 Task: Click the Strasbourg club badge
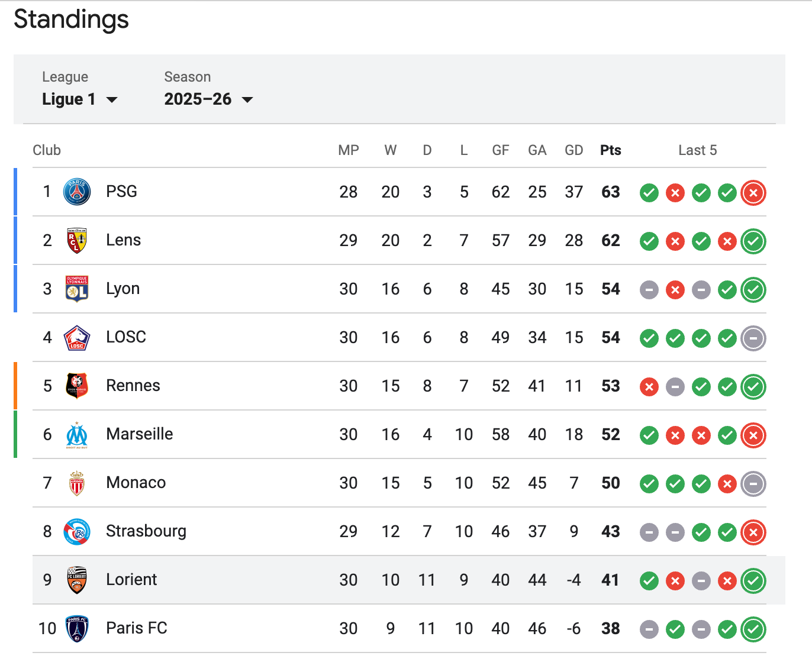[77, 532]
